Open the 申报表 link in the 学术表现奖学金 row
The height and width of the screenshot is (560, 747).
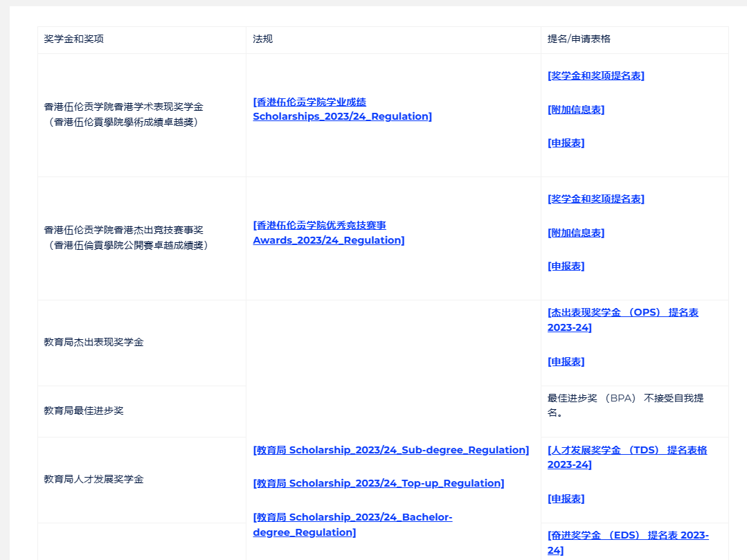[x=566, y=143]
